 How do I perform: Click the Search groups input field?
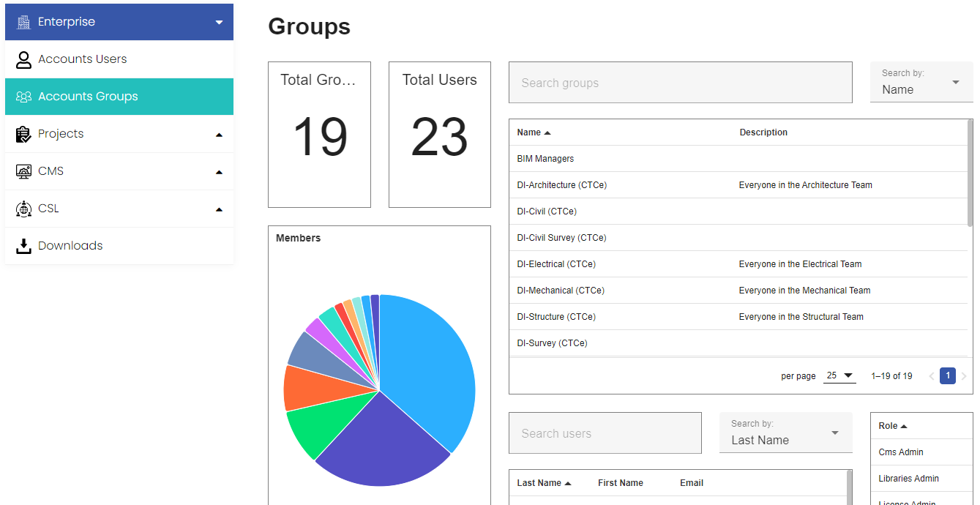pos(680,83)
